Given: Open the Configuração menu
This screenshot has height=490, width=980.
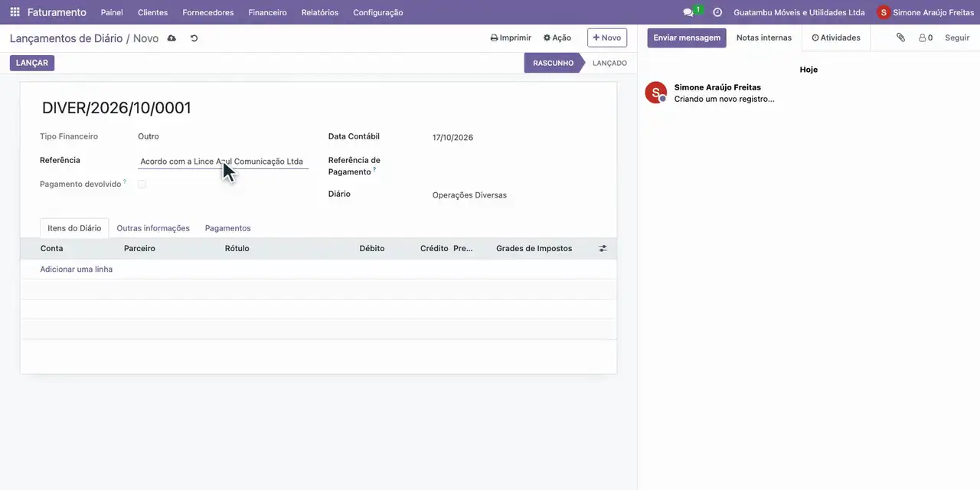Looking at the screenshot, I should [x=378, y=12].
